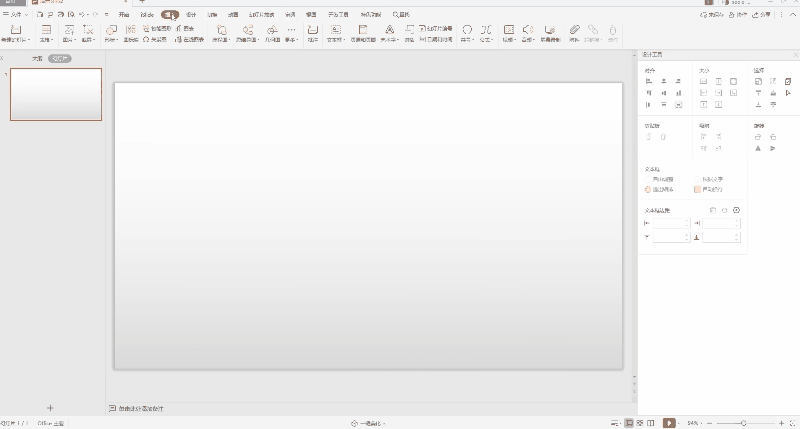Open the Shapes gallery icon
The width and height of the screenshot is (800, 429).
(111, 30)
